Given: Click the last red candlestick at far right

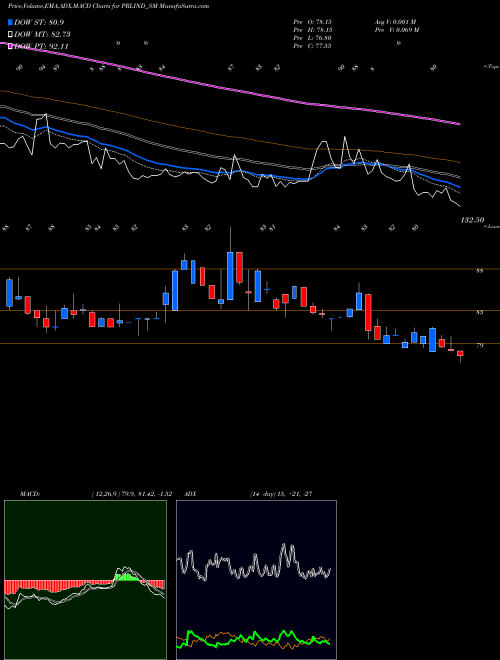Looking at the screenshot, I should (x=460, y=356).
